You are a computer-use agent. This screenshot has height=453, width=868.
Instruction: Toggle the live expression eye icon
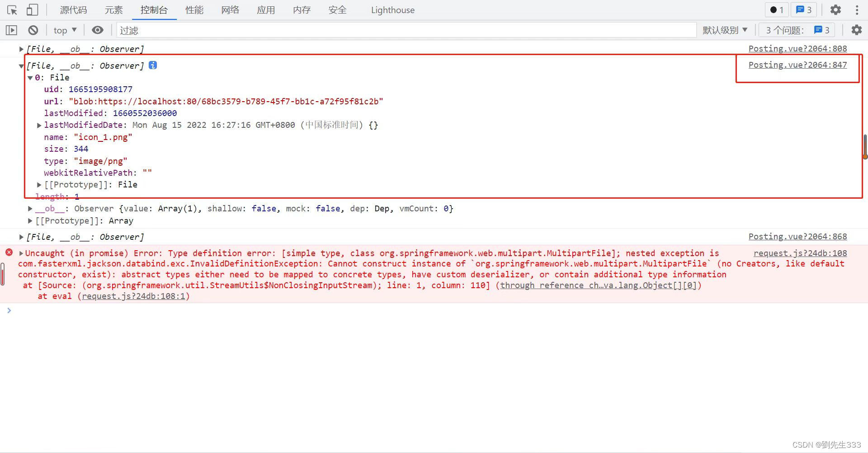click(x=98, y=30)
